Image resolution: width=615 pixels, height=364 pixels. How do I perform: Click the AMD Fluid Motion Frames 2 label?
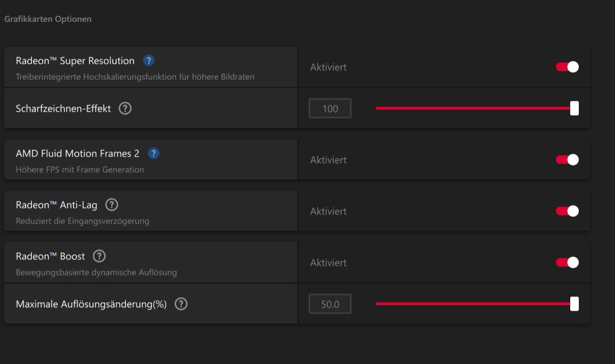(x=78, y=154)
